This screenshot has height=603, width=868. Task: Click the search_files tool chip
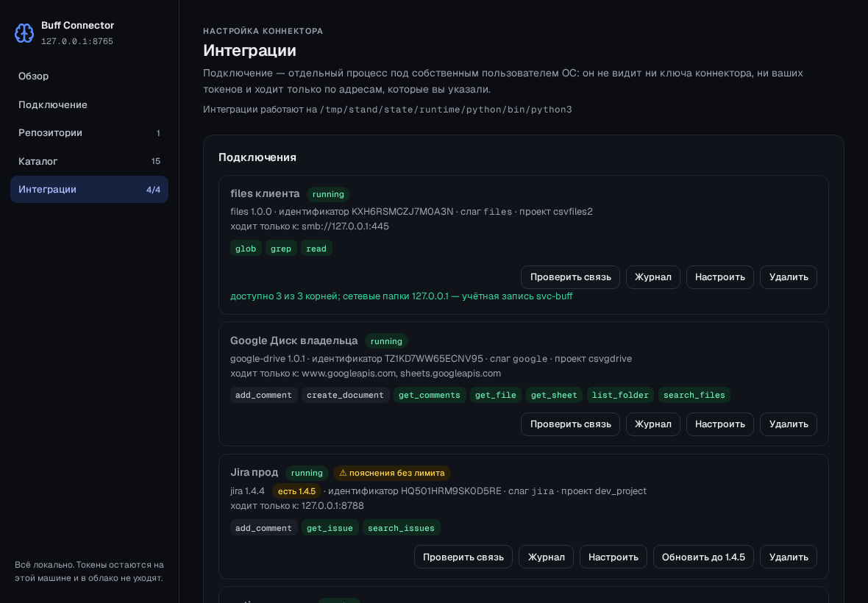[694, 395]
